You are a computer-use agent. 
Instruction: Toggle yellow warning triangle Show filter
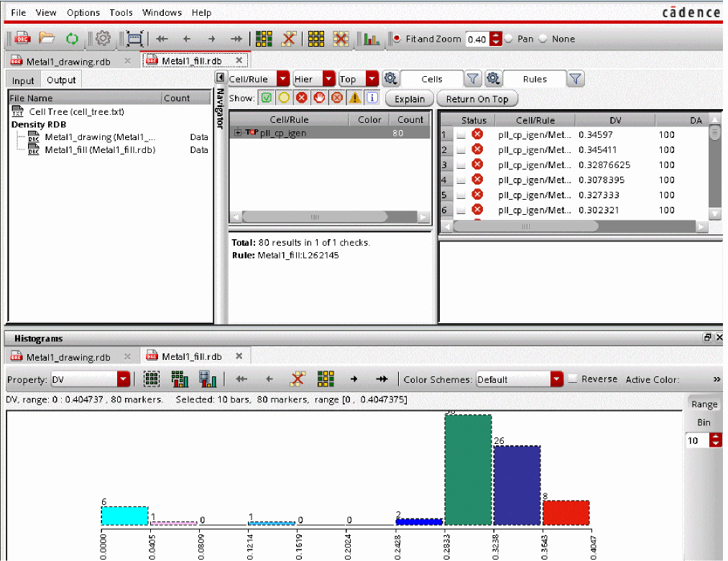click(x=355, y=98)
